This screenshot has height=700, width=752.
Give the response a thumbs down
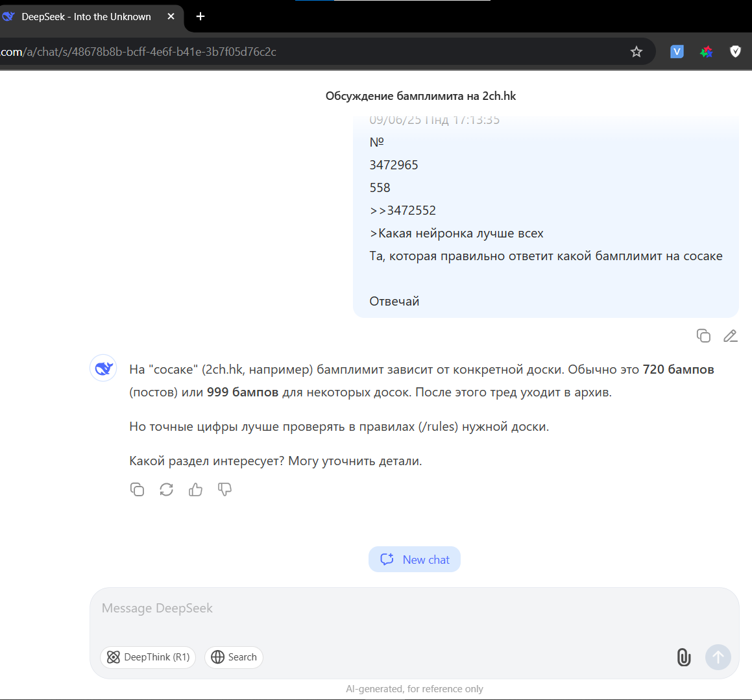[x=224, y=490]
